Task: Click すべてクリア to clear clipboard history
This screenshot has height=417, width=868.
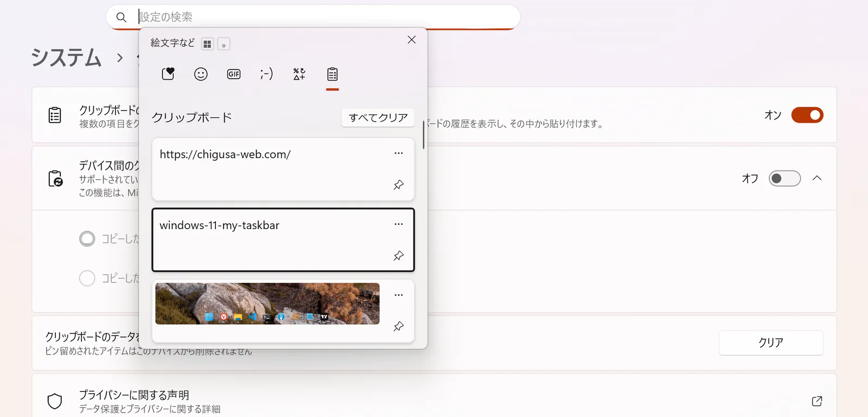Action: click(x=378, y=118)
